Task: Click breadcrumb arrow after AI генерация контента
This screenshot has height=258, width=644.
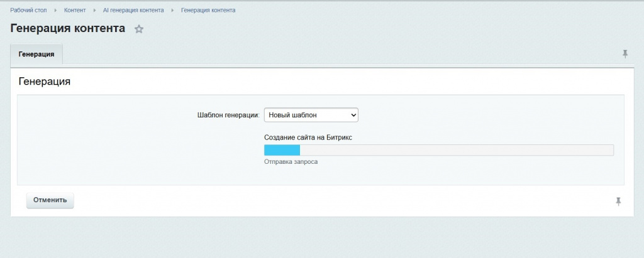Action: pyautogui.click(x=172, y=11)
